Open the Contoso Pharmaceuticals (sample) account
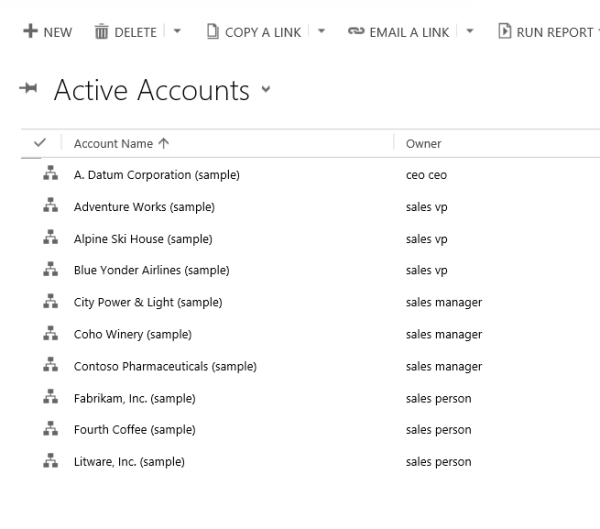The height and width of the screenshot is (529, 600). pyautogui.click(x=165, y=366)
